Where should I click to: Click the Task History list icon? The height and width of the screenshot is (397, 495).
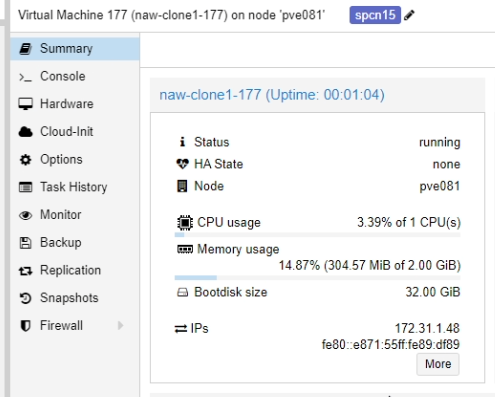pos(25,187)
